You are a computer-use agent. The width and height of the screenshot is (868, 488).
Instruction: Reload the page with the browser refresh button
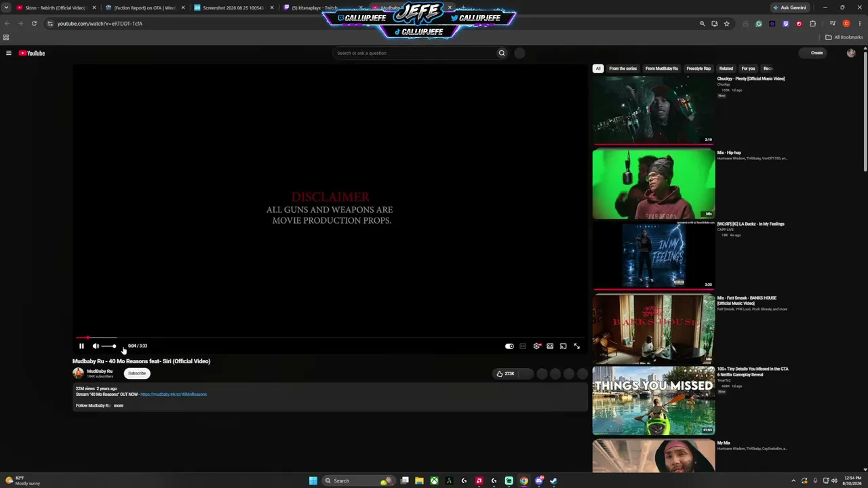(x=34, y=24)
